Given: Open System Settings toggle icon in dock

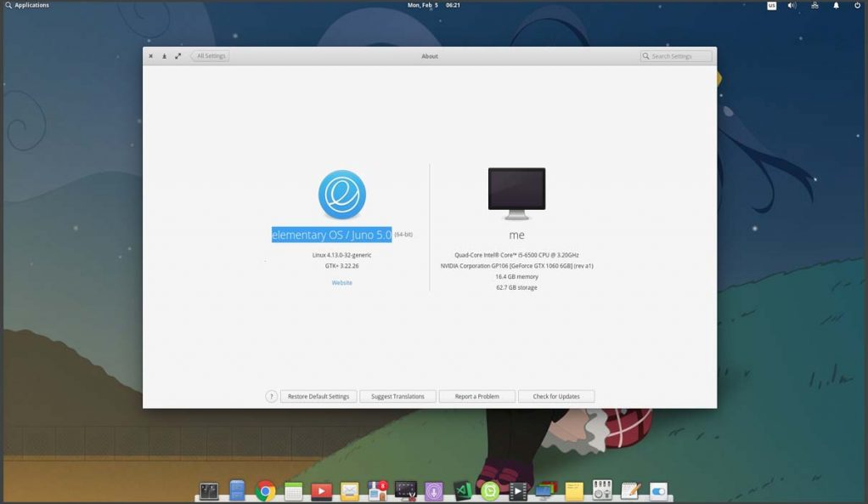Looking at the screenshot, I should (658, 490).
